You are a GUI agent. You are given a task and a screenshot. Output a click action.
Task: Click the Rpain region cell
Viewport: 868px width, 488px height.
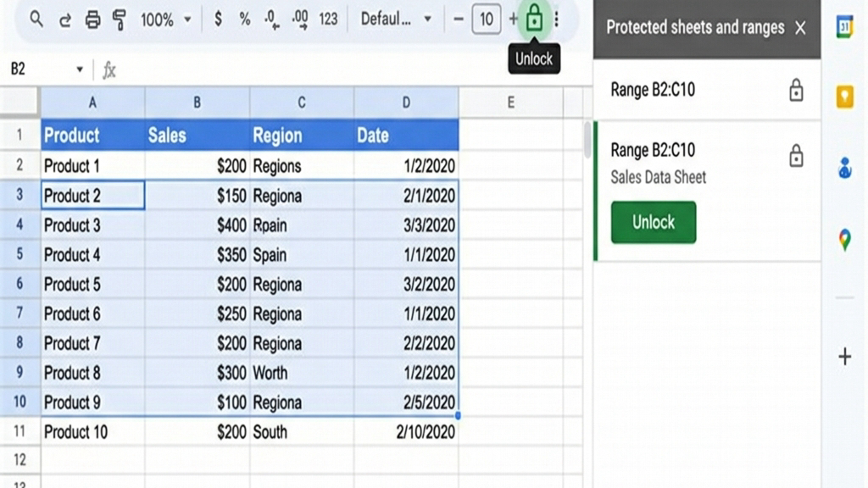pos(302,225)
